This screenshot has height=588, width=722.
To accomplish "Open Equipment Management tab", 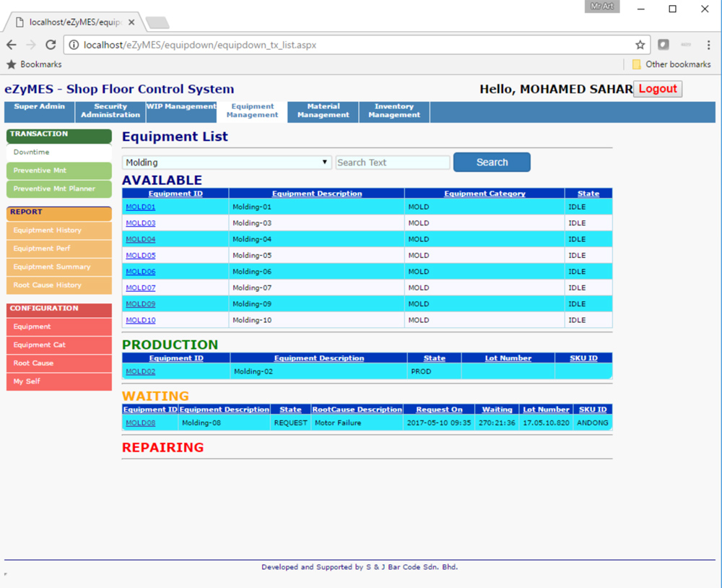I will point(252,111).
